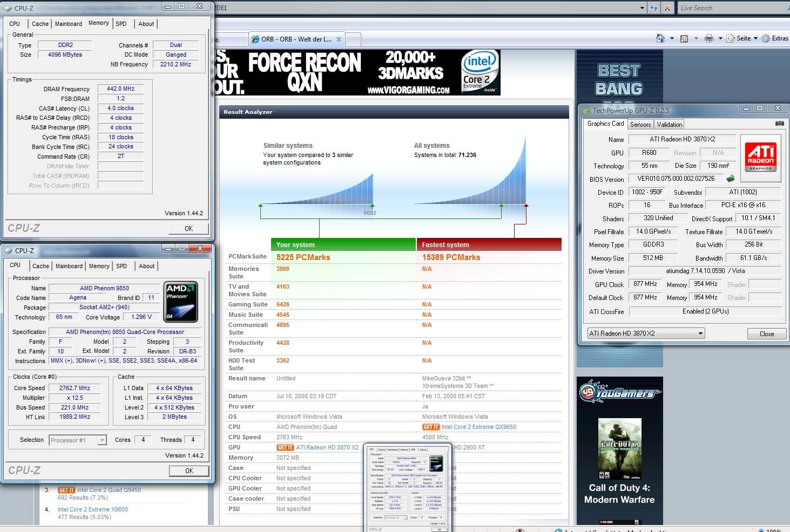Open the Intel Core 2 Quad Q9450 link
790x532 pixels.
point(109,490)
